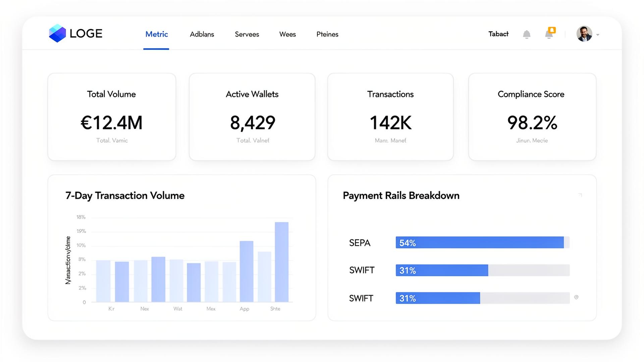Image resolution: width=644 pixels, height=362 pixels.
Task: Open the Pteines tab
Action: coord(327,34)
